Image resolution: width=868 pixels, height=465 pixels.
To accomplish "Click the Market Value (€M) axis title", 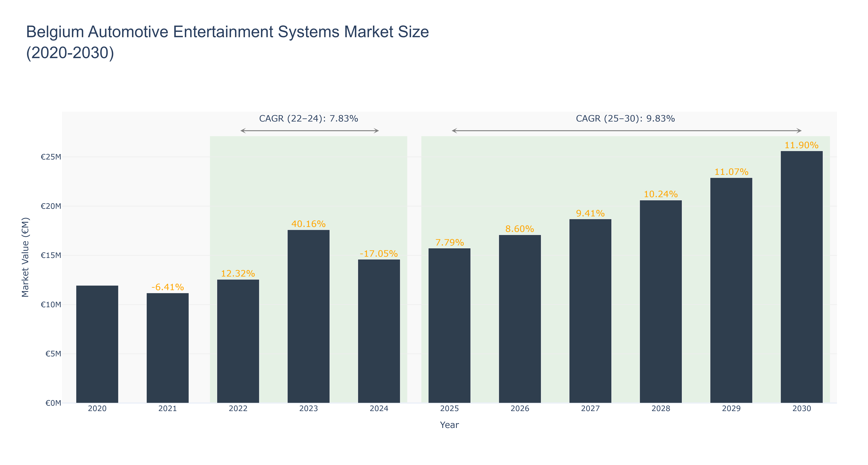I will (25, 257).
